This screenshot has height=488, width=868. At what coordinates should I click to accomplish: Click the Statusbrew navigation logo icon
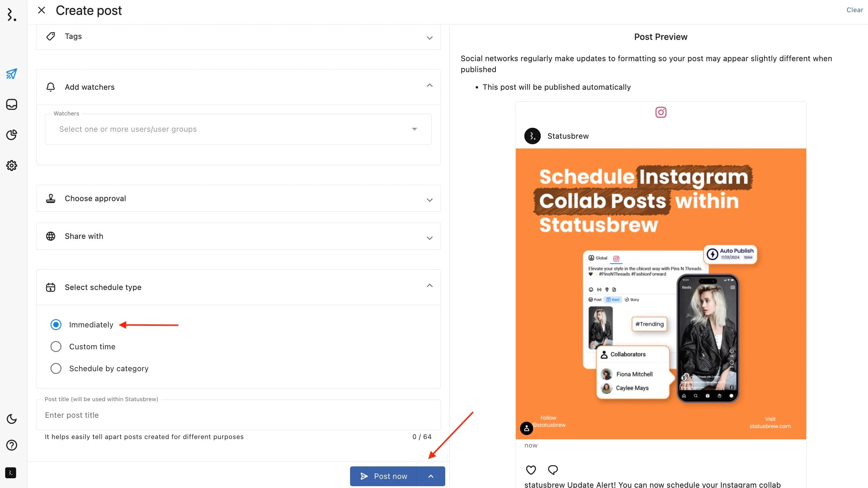[11, 15]
